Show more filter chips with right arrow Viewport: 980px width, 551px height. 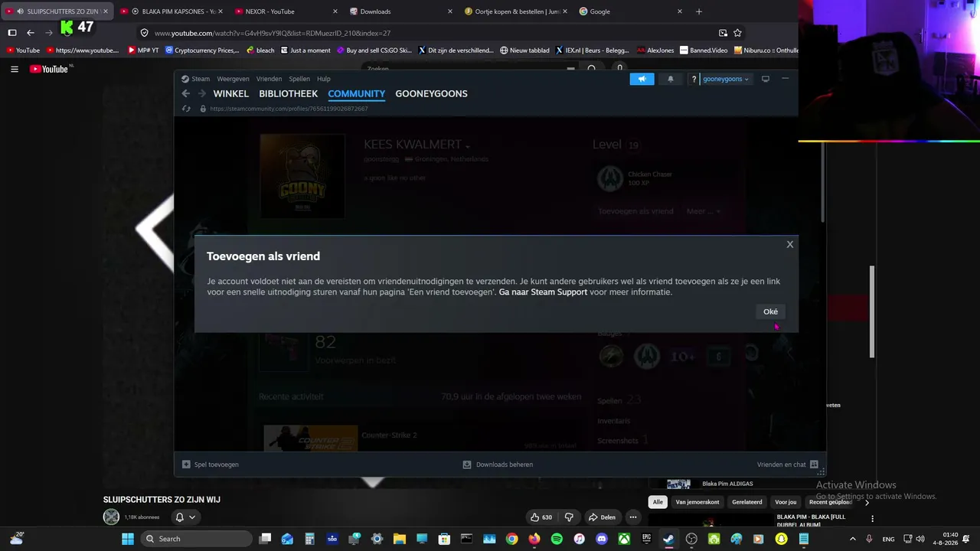[867, 502]
